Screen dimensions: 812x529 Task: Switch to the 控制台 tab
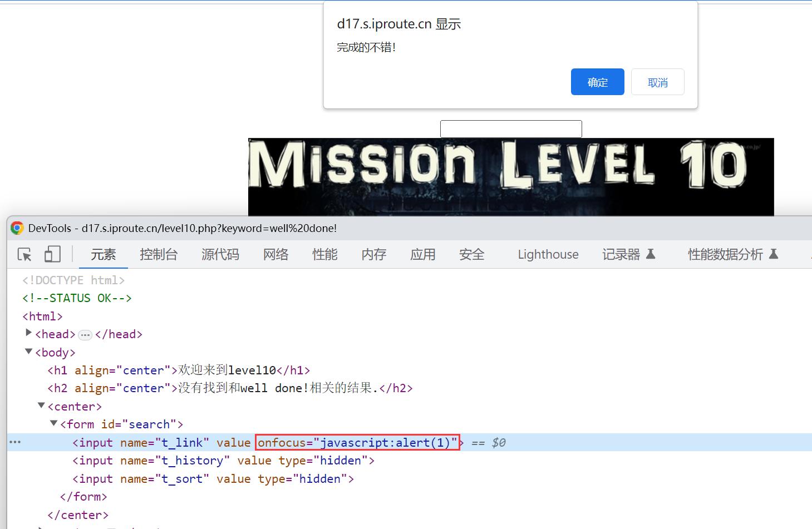coord(159,254)
